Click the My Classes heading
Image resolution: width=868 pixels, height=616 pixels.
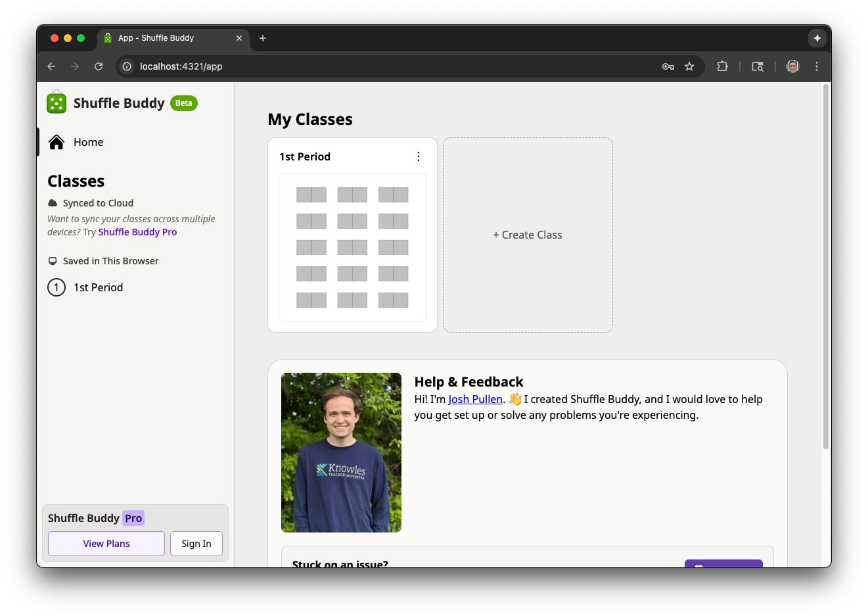tap(310, 119)
